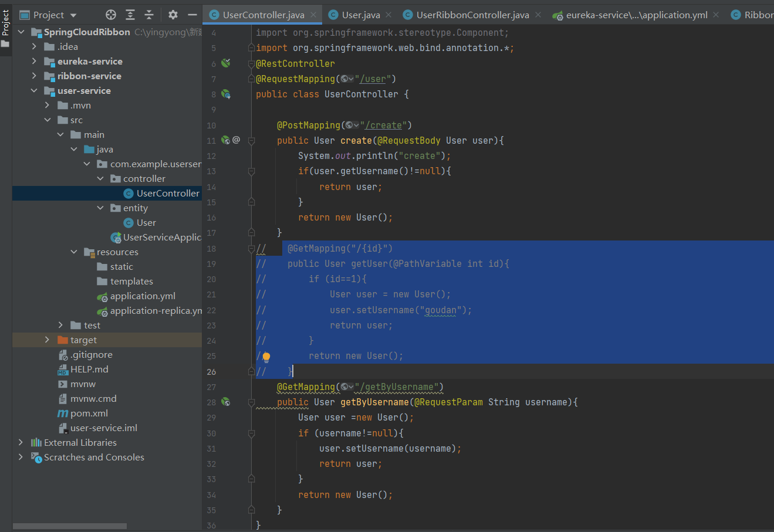774x532 pixels.
Task: Click the lightbulb quick-fix icon on line 25
Action: tap(266, 357)
